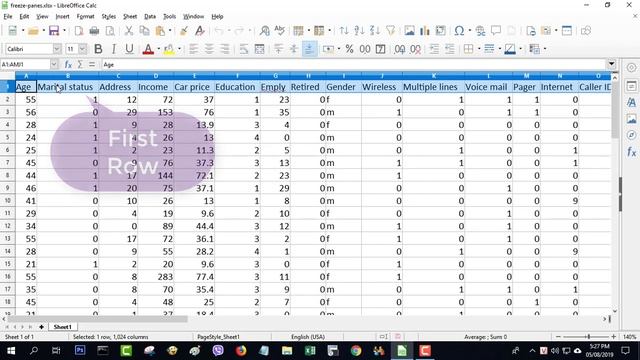Viewport: 640px width, 360px height.
Task: Click column header A
Action: 26,76
